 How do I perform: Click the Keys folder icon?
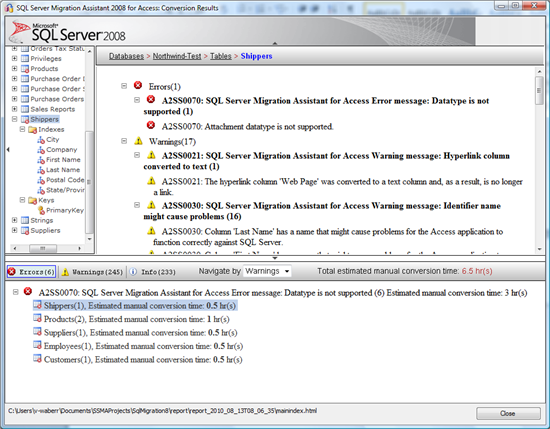33,200
